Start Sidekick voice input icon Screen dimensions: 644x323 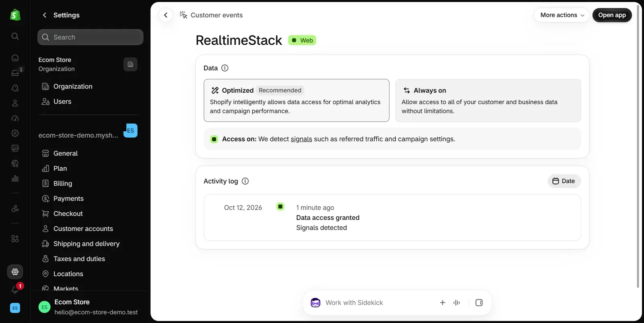click(x=456, y=303)
